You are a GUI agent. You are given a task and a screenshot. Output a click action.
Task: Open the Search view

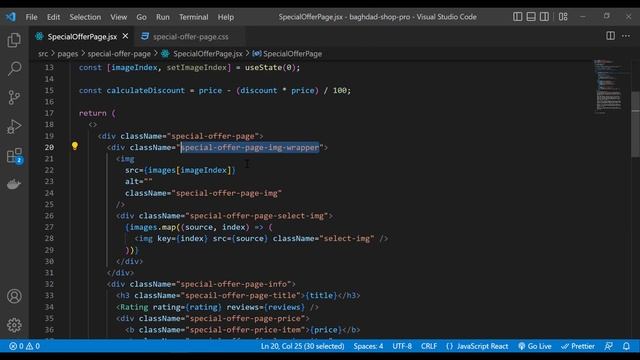pos(14,69)
